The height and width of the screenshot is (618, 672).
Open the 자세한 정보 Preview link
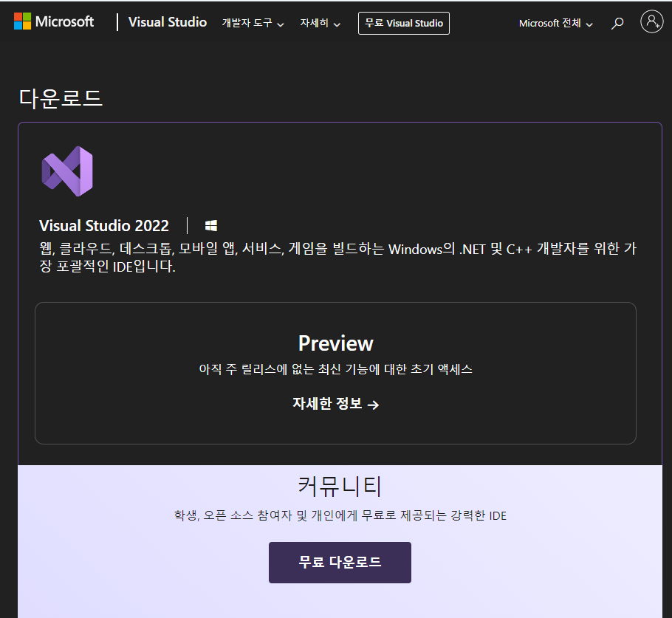tap(335, 404)
